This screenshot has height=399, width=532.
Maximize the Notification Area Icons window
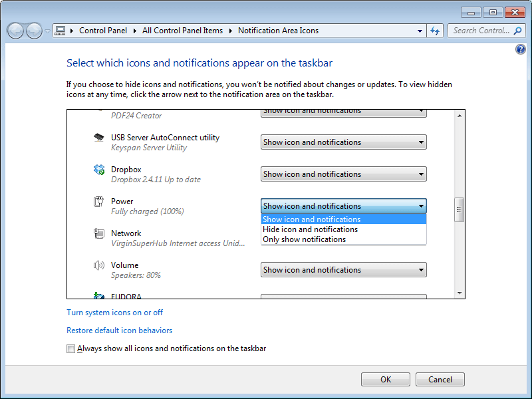pos(493,13)
